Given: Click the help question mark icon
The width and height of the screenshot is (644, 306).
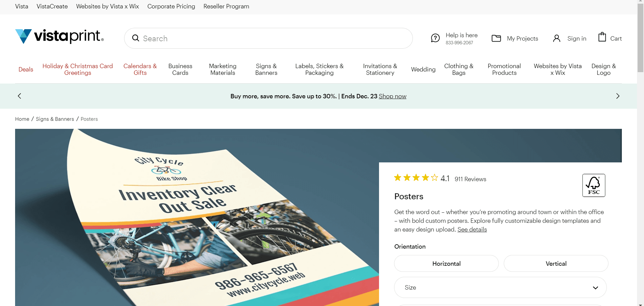Looking at the screenshot, I should pos(435,38).
